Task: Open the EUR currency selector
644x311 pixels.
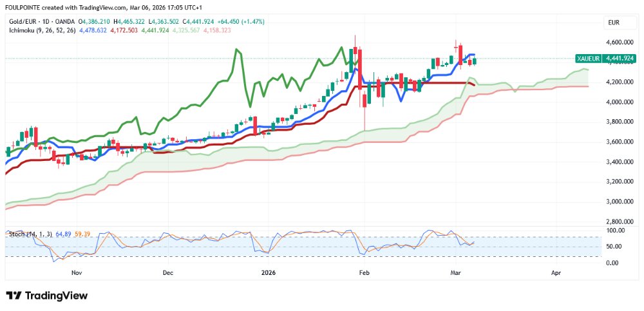Action: (x=613, y=23)
